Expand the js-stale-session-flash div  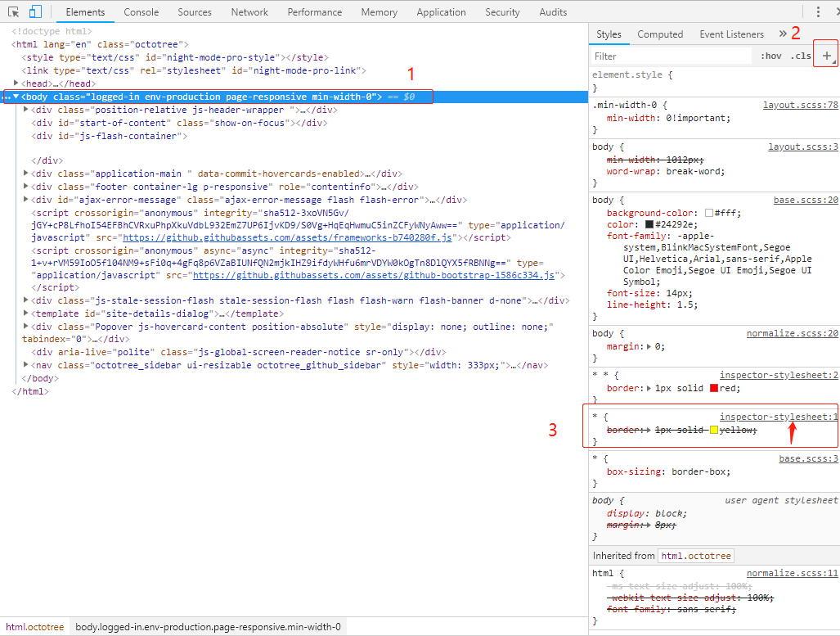coord(25,300)
